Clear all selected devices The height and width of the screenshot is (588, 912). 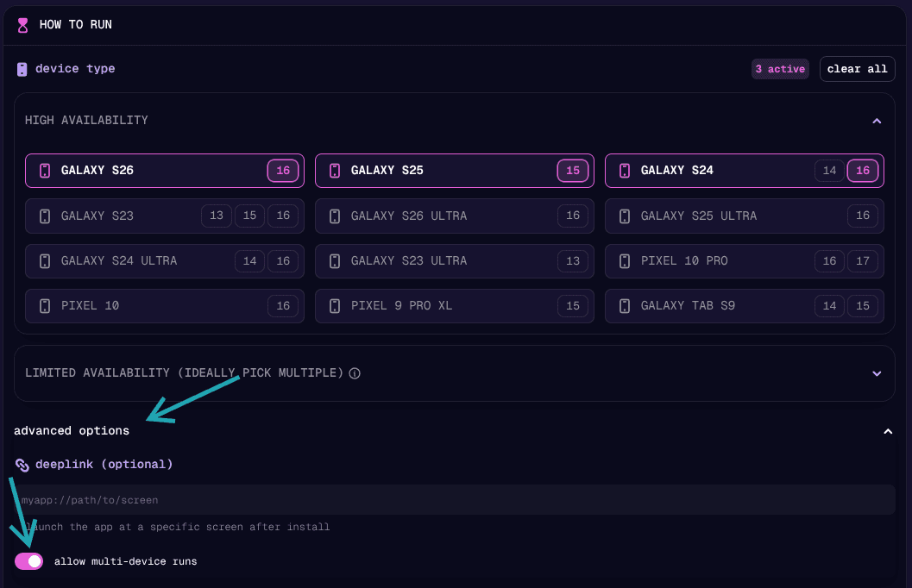pyautogui.click(x=858, y=69)
